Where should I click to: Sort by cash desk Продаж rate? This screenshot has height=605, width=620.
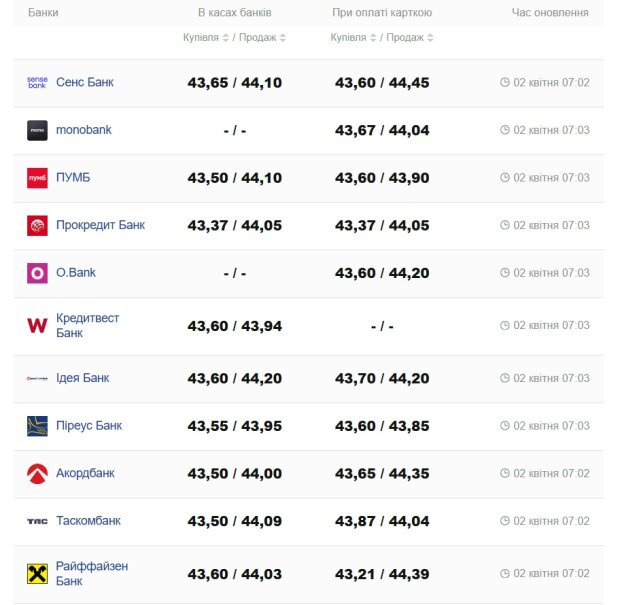[x=262, y=38]
